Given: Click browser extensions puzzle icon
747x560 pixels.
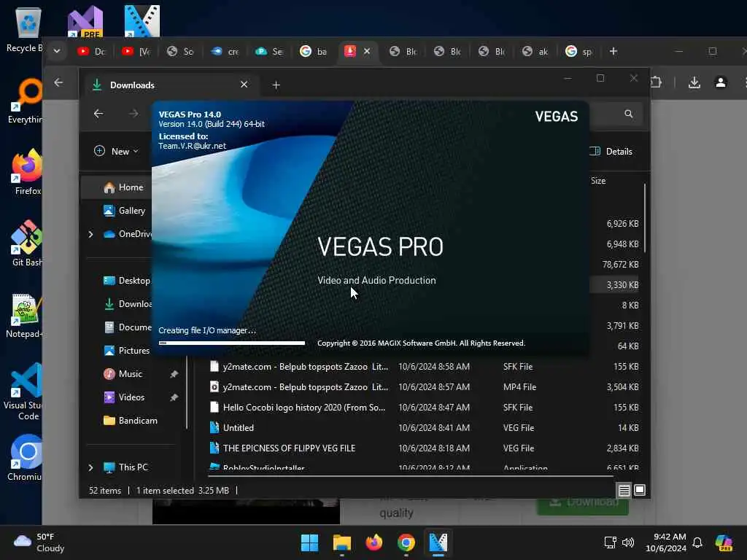Looking at the screenshot, I should (656, 82).
